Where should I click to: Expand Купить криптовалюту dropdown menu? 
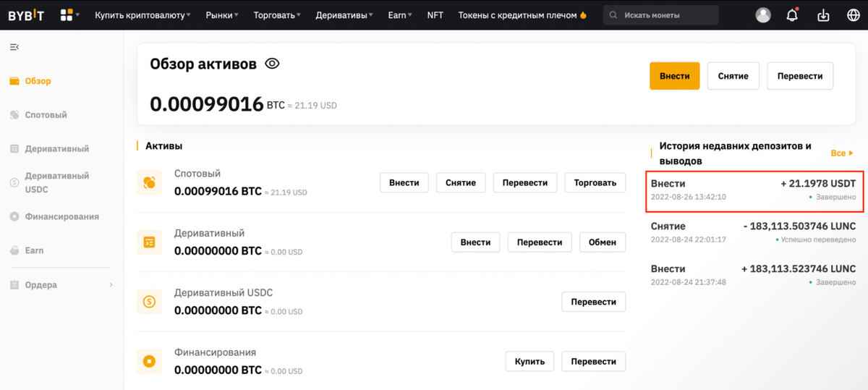click(143, 14)
